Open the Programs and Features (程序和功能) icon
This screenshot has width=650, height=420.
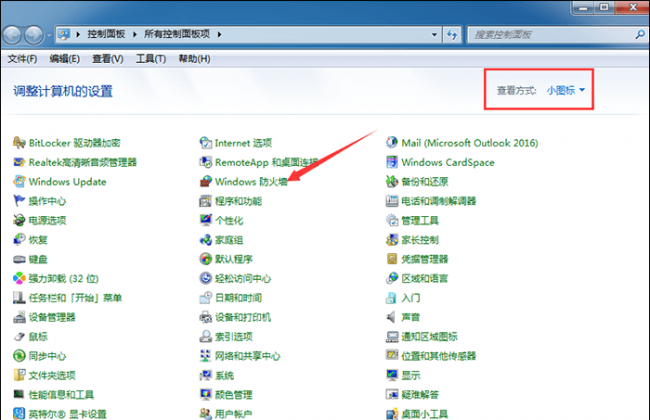point(206,201)
